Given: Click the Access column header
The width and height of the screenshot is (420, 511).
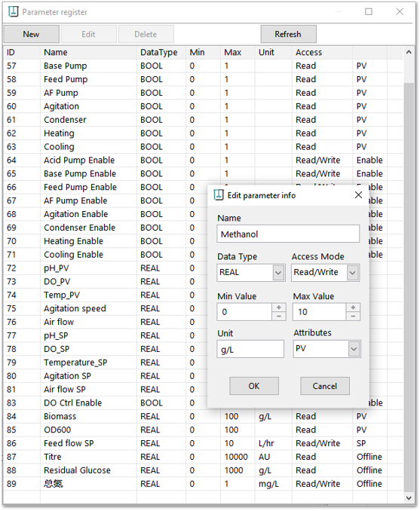Looking at the screenshot, I should click(x=322, y=53).
